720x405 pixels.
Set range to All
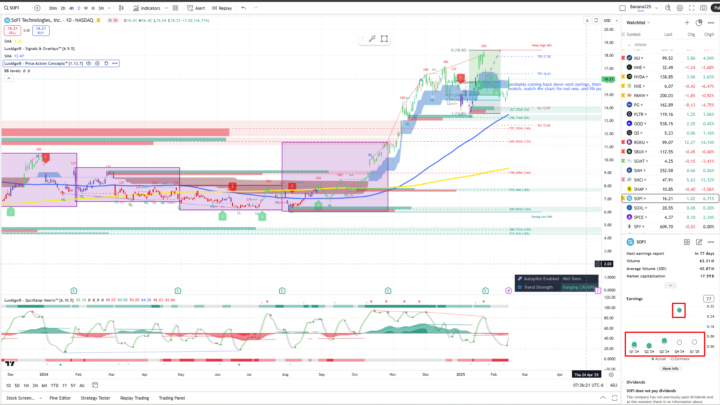tap(82, 386)
